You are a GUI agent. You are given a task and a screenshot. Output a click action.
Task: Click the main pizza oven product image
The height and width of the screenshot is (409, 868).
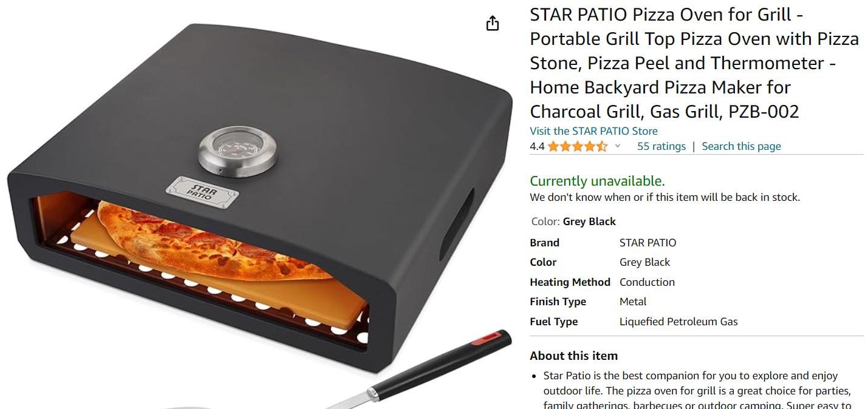[x=258, y=206]
